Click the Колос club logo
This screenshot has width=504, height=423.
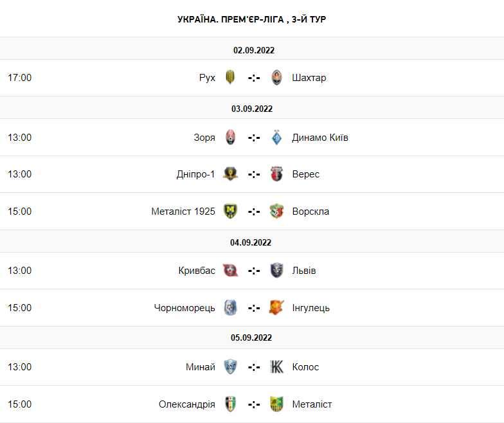point(277,367)
